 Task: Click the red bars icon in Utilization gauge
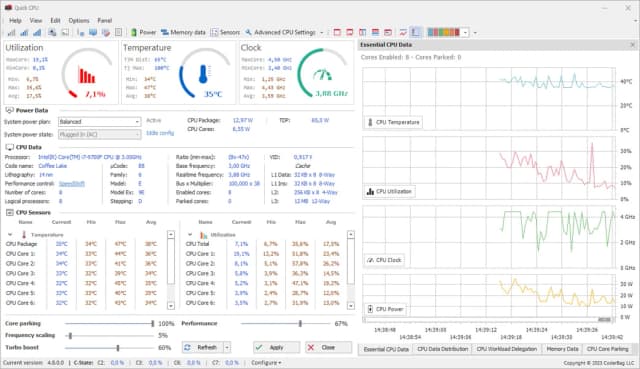pyautogui.click(x=87, y=76)
